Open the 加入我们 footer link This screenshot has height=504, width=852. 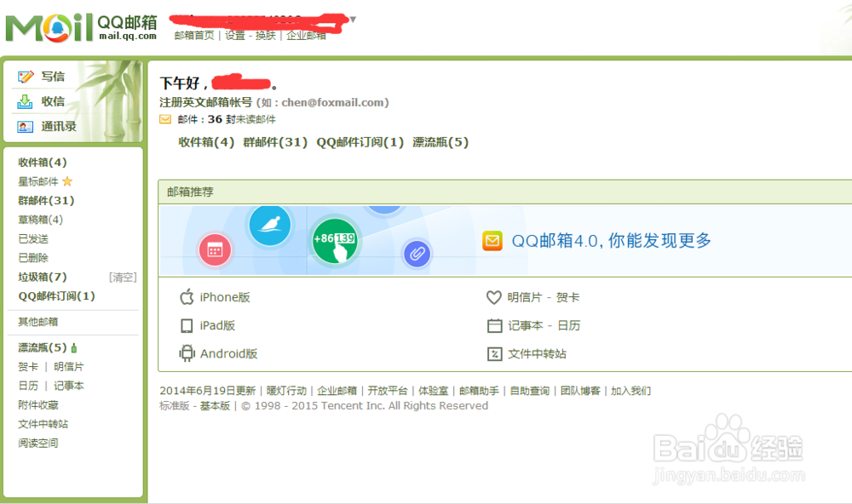click(x=630, y=391)
